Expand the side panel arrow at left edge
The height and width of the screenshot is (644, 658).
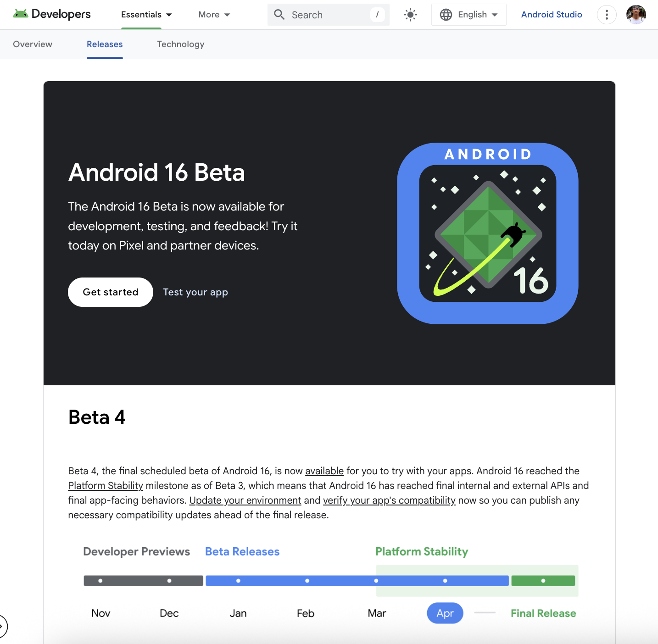(x=3, y=626)
